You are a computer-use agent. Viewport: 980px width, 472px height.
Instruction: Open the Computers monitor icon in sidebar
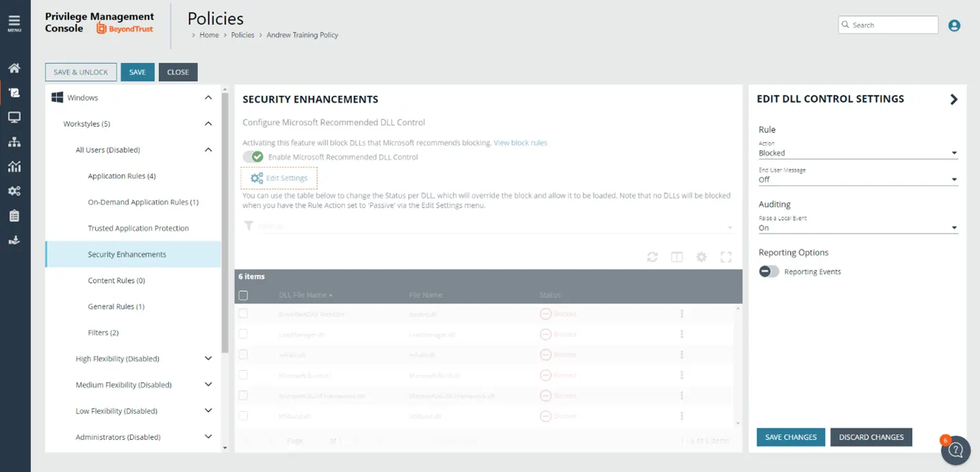click(x=14, y=117)
